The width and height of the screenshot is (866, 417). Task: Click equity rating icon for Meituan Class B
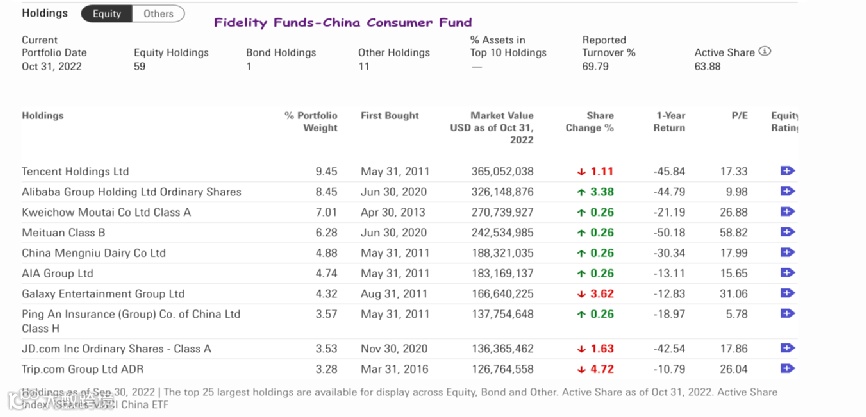point(787,232)
